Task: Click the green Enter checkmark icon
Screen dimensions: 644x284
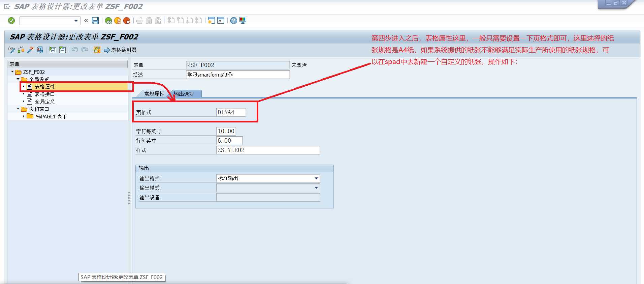Action: (x=11, y=21)
